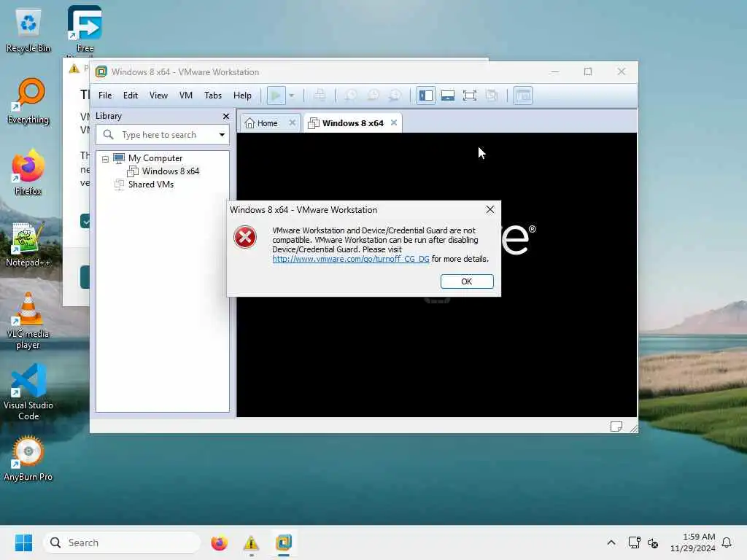747x560 pixels.
Task: Open the Firefox desktop shortcut
Action: 28,172
